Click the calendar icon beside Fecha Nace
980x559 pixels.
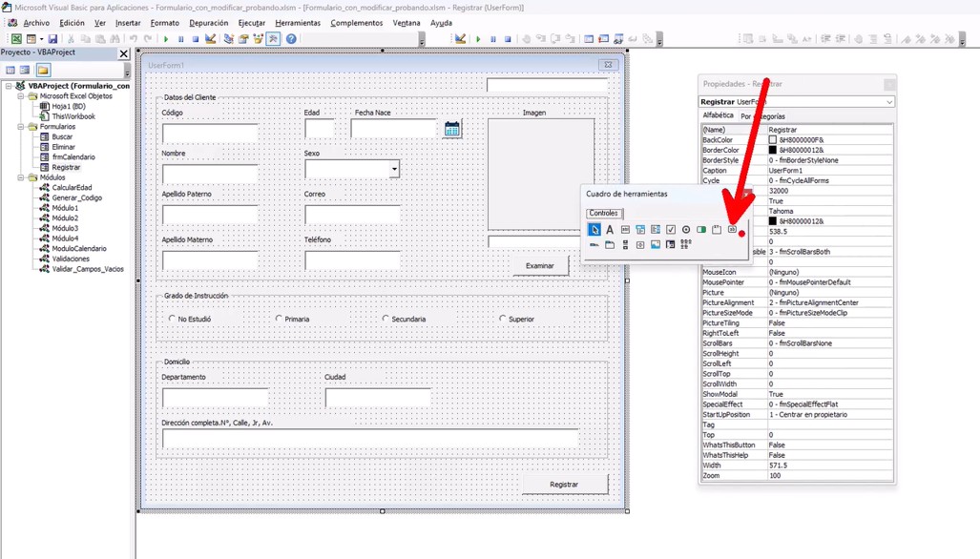point(452,129)
